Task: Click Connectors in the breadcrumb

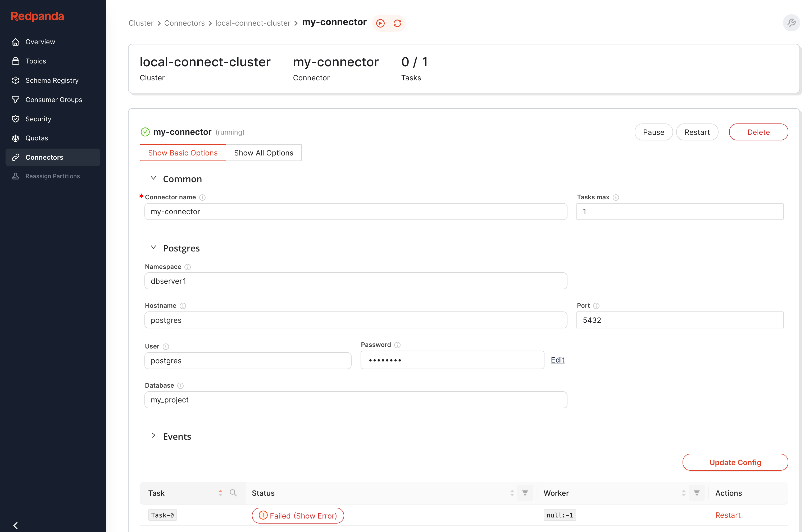Action: pyautogui.click(x=184, y=23)
